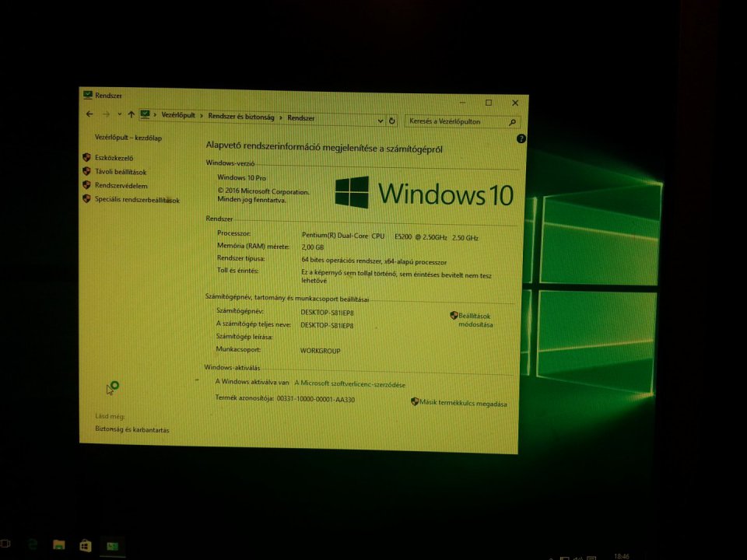Click DESKTOP-S81IEP8 next to A számítógép teljes neve
Viewport: 747px width, 560px height.
327,326
